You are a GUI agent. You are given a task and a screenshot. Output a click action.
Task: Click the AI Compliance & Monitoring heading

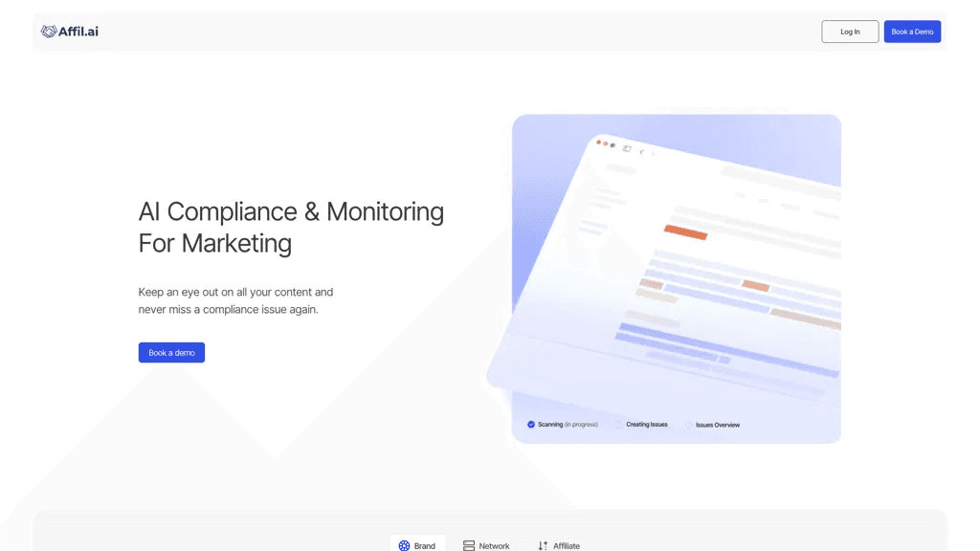click(291, 228)
